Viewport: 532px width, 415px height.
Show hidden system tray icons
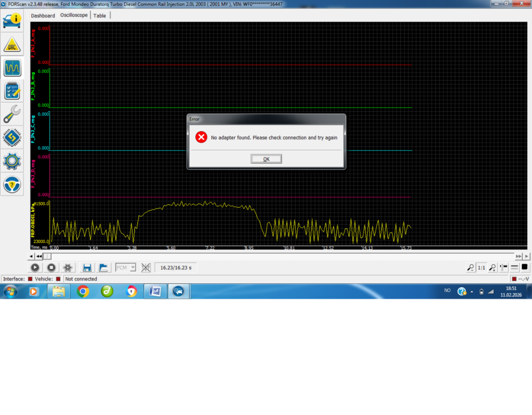click(x=471, y=292)
